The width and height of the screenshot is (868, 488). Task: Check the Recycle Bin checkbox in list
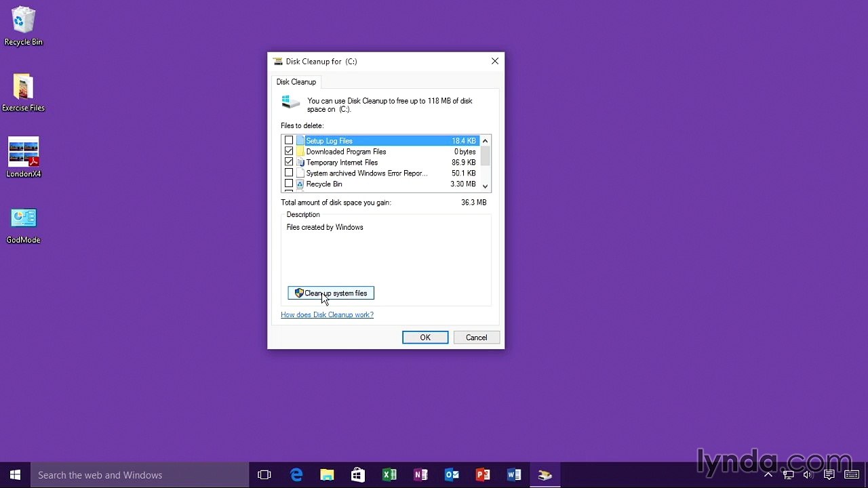point(289,184)
